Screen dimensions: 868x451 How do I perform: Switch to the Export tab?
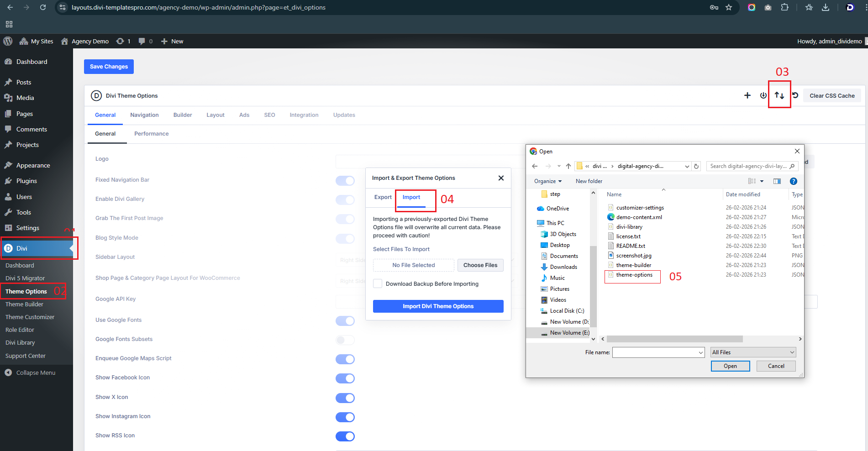pos(383,197)
